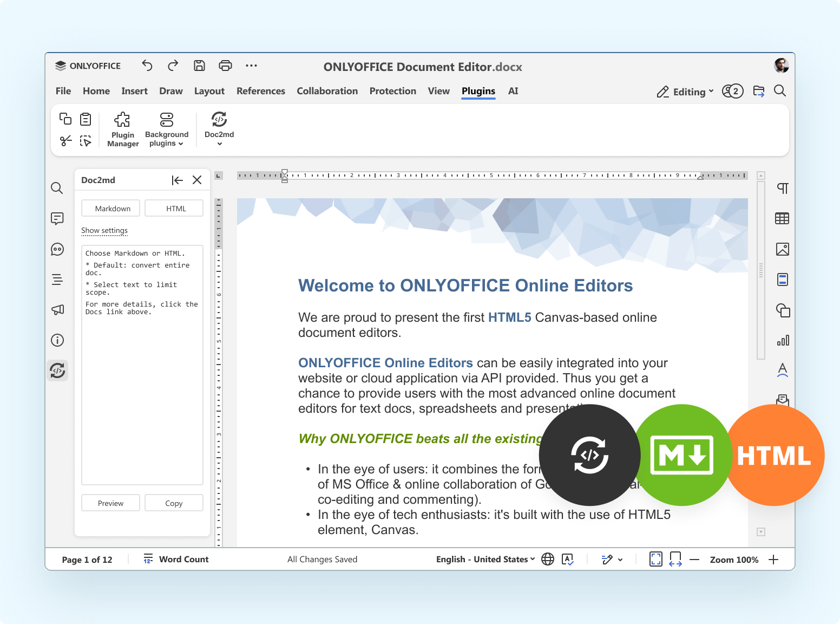Undo the last action
The height and width of the screenshot is (624, 840).
147,66
